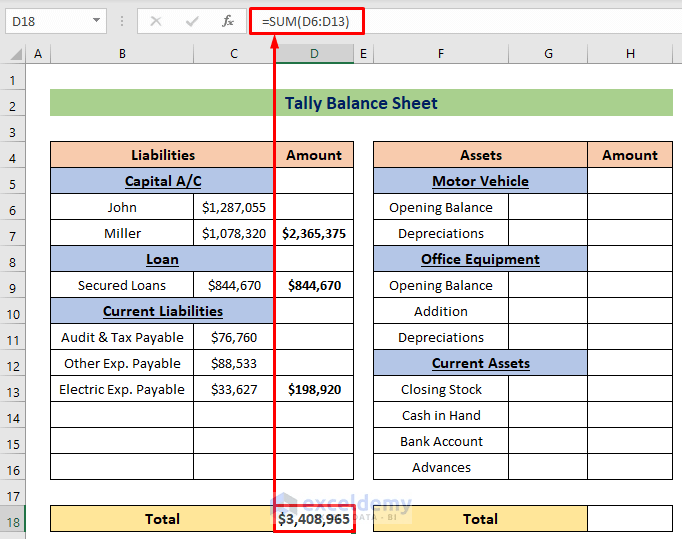Select column G header
Viewport: 682px width, 539px height.
[548, 54]
